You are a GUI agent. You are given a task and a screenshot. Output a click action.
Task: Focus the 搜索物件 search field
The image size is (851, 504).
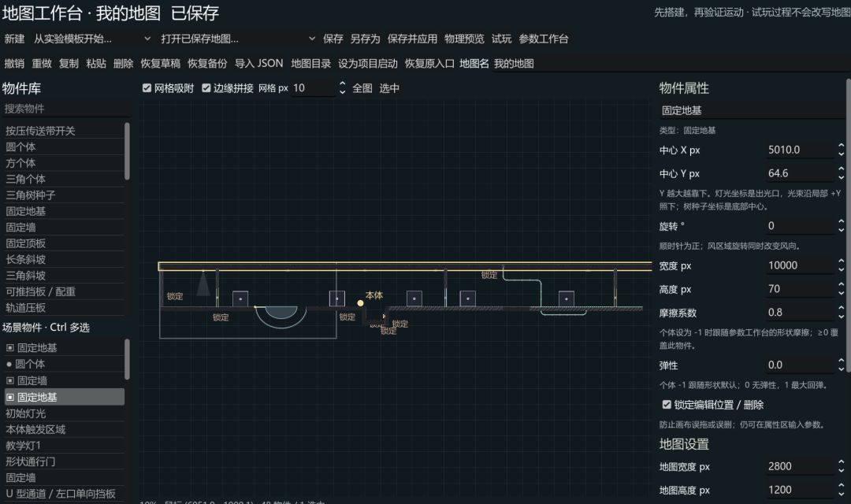(67, 109)
